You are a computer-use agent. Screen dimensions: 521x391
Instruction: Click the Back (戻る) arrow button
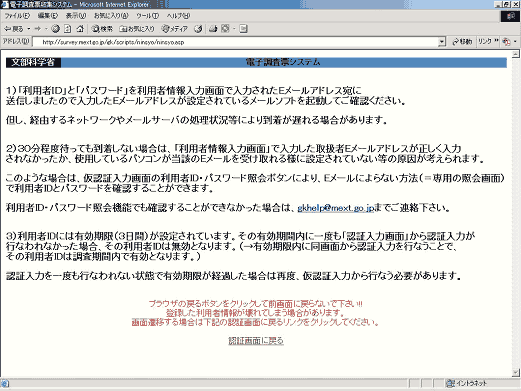[x=13, y=29]
